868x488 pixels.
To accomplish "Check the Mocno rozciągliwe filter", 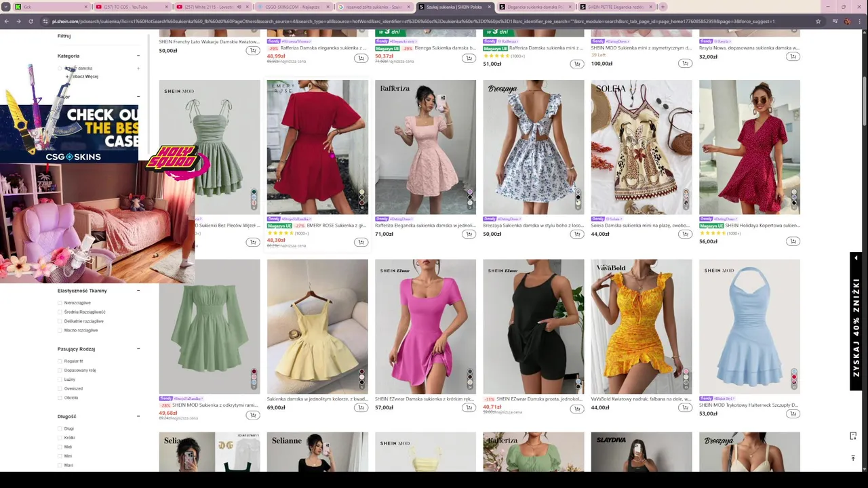I will [60, 330].
